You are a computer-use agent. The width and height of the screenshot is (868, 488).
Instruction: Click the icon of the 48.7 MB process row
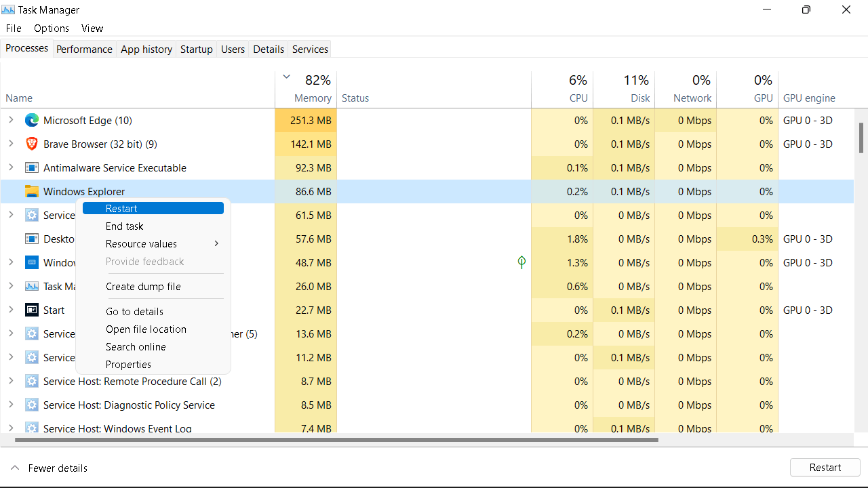[31, 263]
